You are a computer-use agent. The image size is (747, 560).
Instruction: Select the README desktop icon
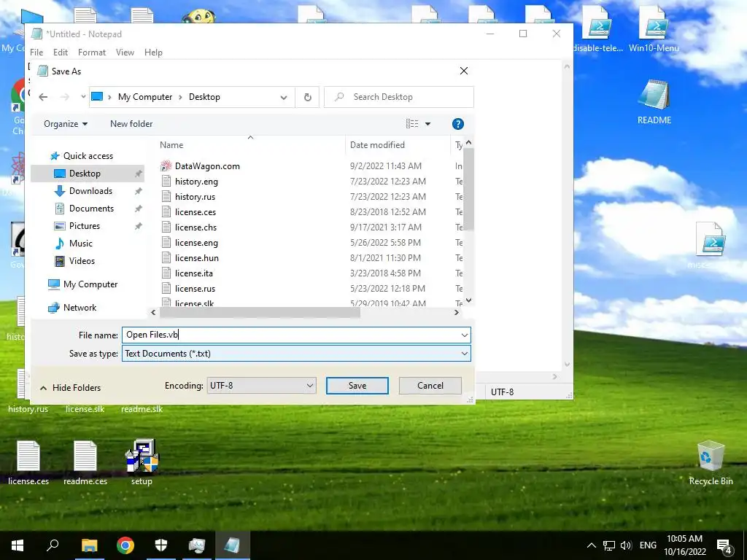pyautogui.click(x=654, y=102)
